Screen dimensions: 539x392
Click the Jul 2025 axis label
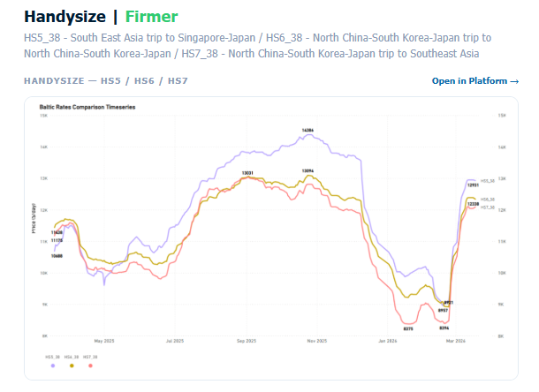click(175, 341)
